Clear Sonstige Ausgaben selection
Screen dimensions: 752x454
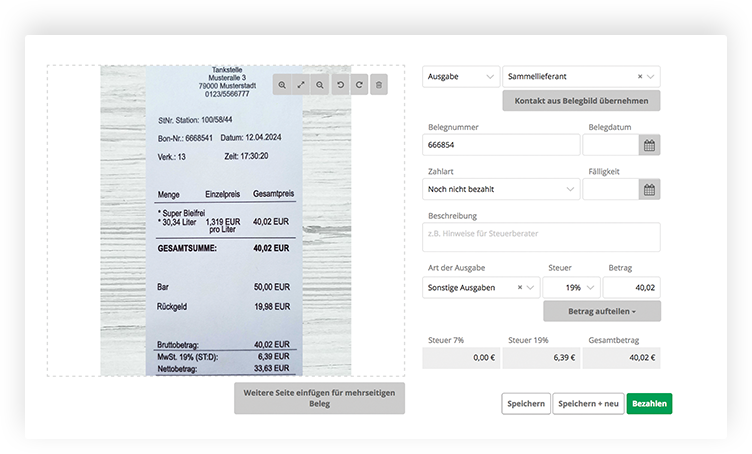click(520, 288)
